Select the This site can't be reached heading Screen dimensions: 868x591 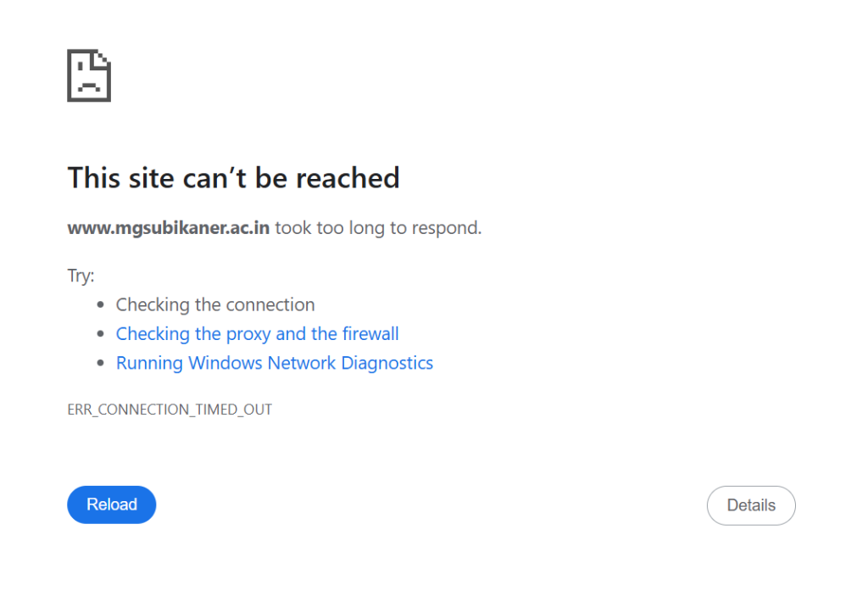point(234,178)
